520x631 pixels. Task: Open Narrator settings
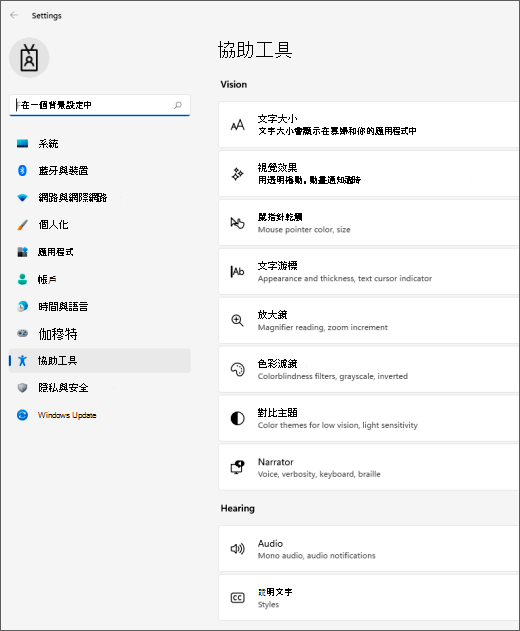(369, 467)
